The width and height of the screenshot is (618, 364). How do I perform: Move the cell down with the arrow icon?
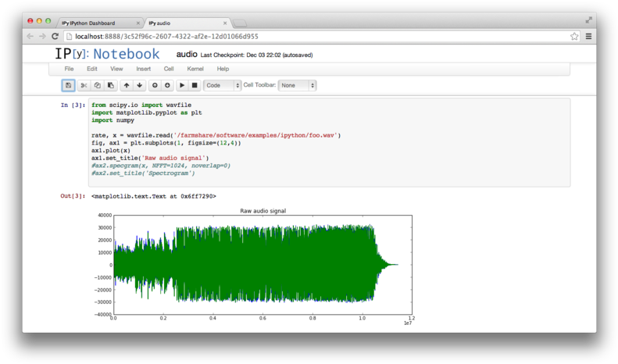[x=140, y=85]
